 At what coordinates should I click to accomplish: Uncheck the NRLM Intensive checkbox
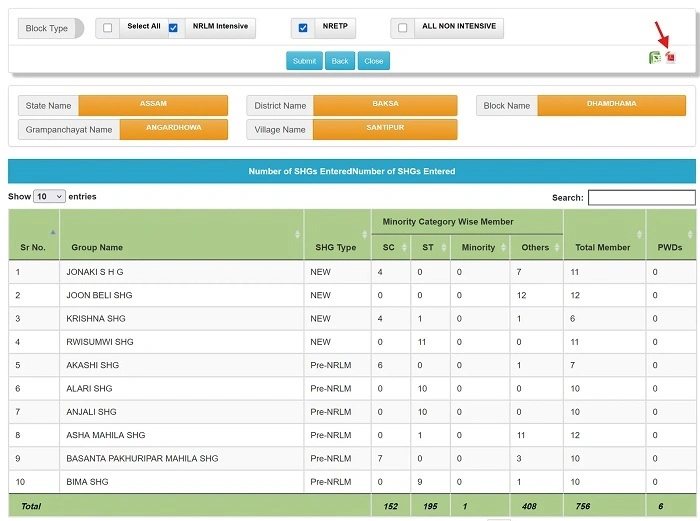pos(173,28)
